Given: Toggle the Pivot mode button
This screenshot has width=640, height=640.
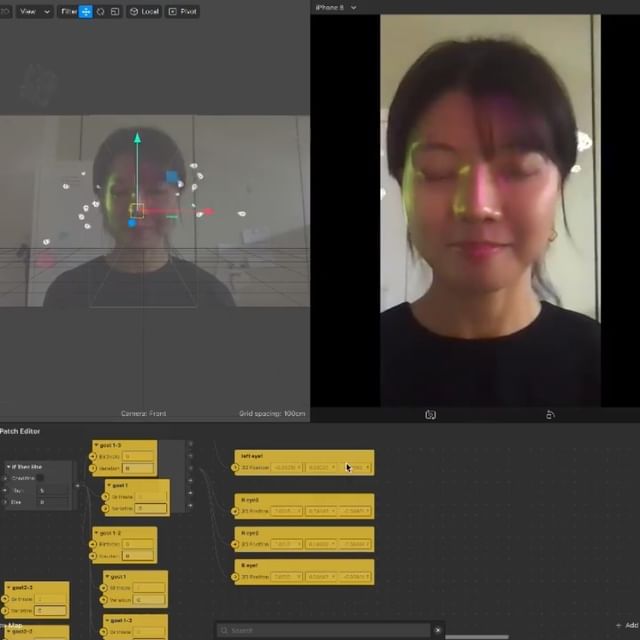Looking at the screenshot, I should tap(183, 12).
